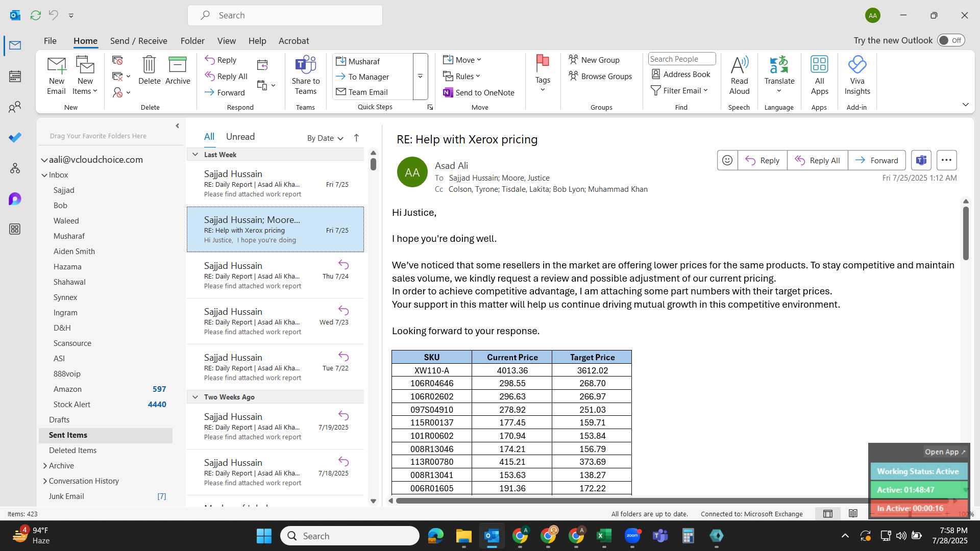Click the Delete trash can icon

coord(149,70)
